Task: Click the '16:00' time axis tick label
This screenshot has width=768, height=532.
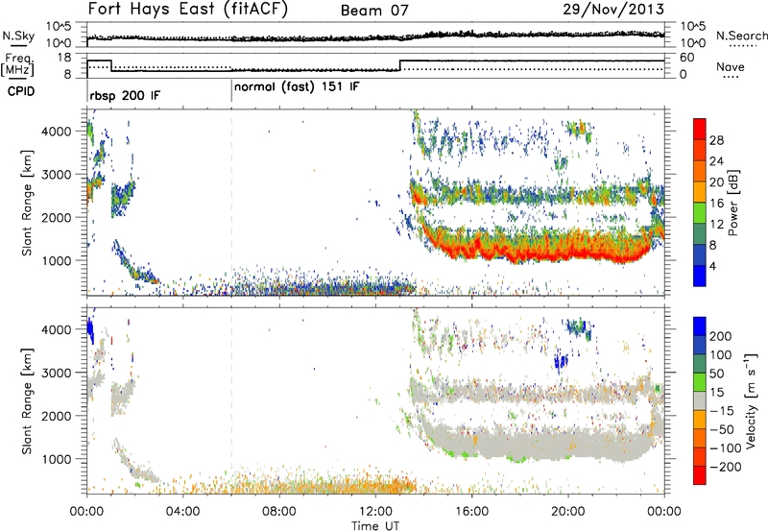Action: pyautogui.click(x=471, y=512)
